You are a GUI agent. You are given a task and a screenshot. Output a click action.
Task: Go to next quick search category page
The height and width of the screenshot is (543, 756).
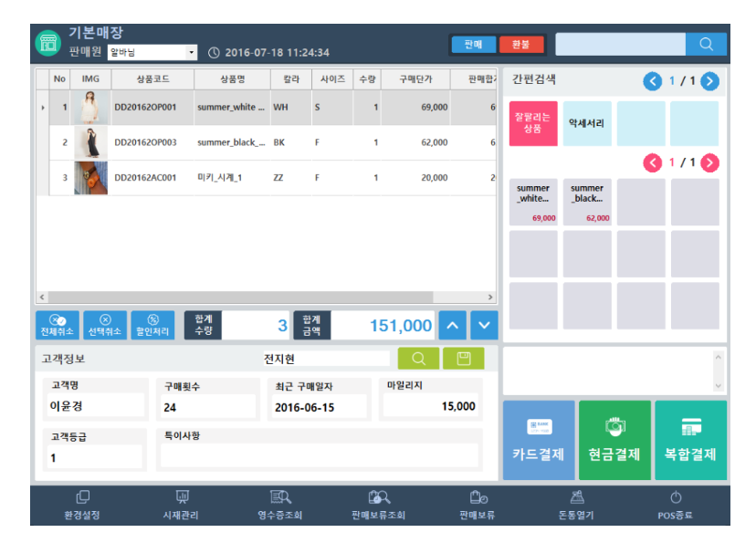point(710,81)
